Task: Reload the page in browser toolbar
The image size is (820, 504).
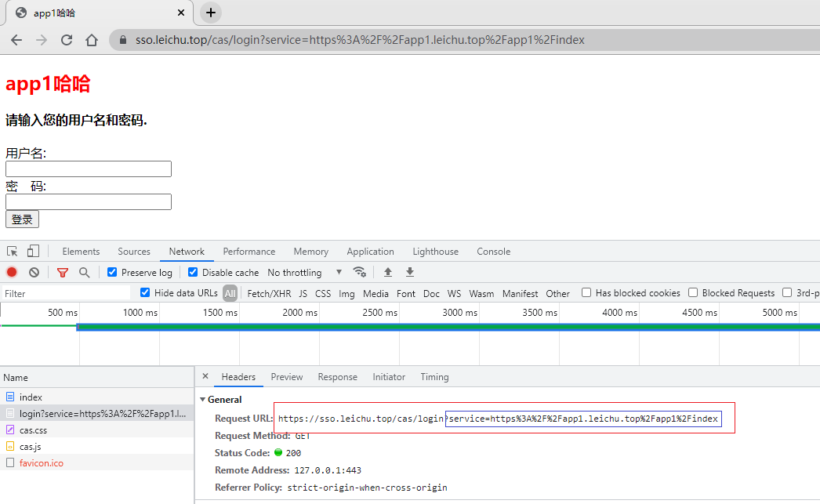Action: point(67,40)
